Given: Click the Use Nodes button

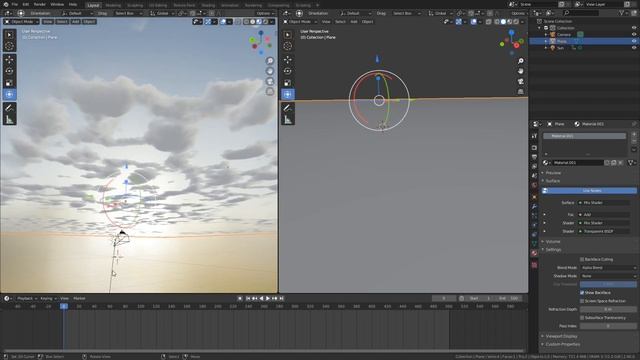Looking at the screenshot, I should tap(589, 191).
